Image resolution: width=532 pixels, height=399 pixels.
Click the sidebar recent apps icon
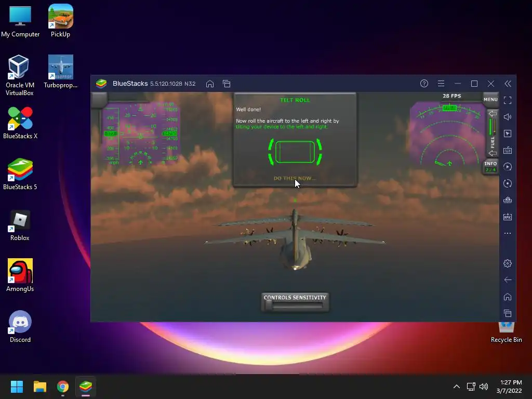tap(507, 313)
